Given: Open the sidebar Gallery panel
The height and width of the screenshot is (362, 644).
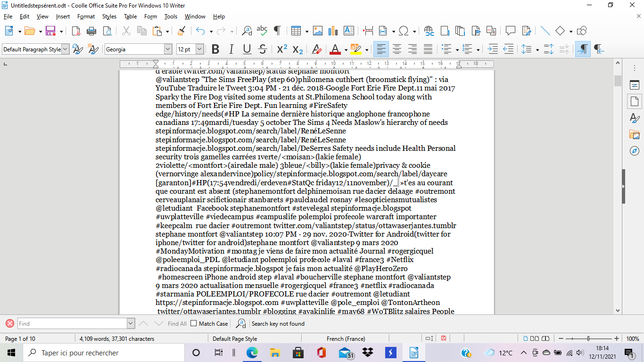Looking at the screenshot, I should click(635, 134).
